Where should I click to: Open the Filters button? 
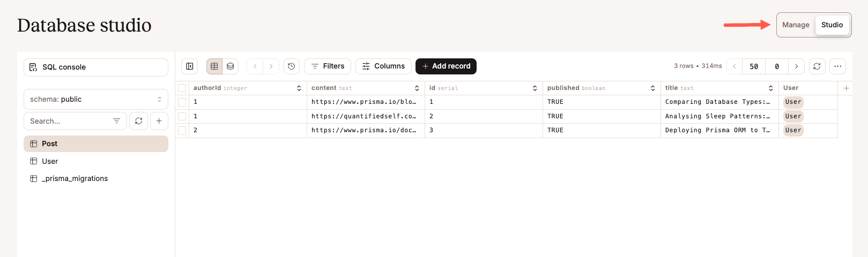(328, 66)
